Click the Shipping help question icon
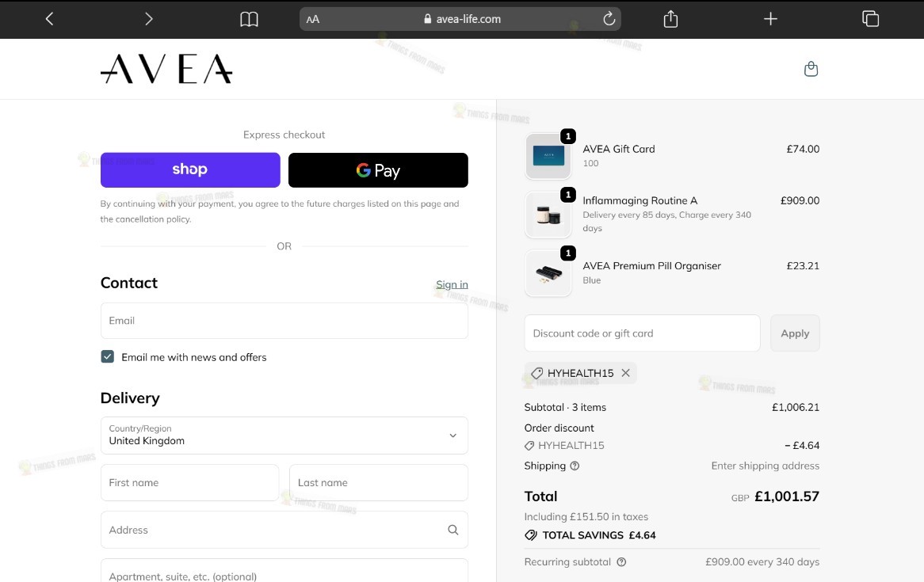 point(575,466)
